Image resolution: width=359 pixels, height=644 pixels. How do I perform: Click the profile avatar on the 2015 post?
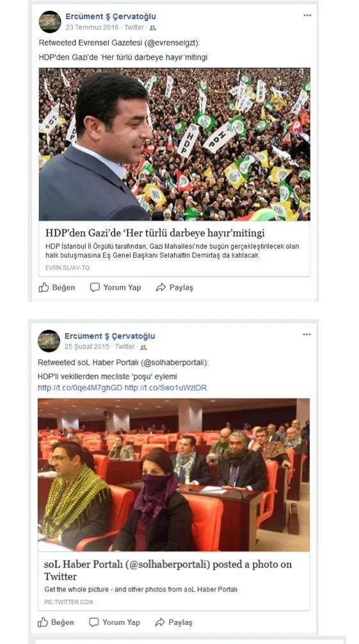click(x=49, y=341)
